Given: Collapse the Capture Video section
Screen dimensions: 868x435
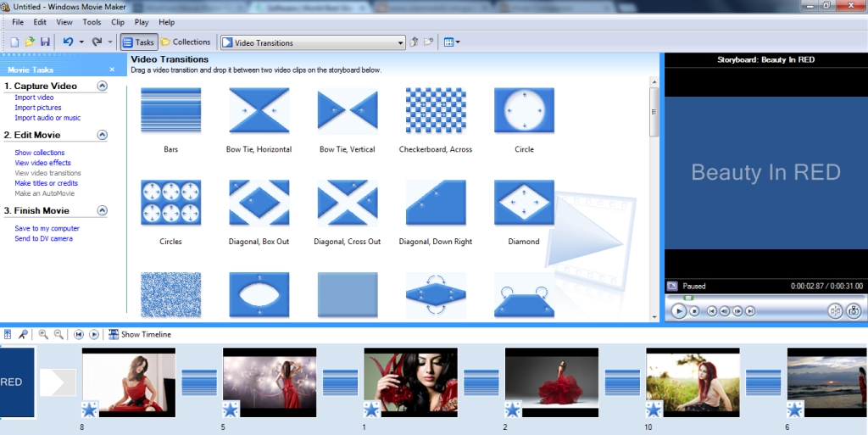Looking at the screenshot, I should click(102, 86).
